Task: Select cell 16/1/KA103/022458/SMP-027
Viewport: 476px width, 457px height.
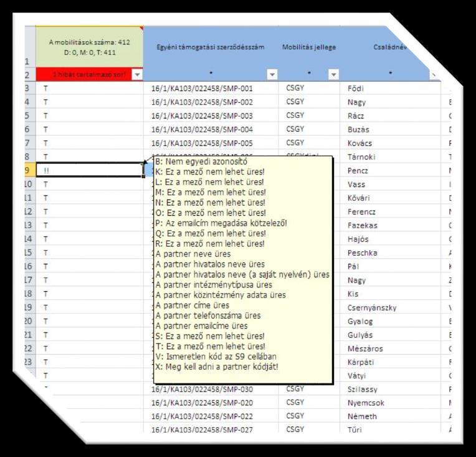Action: pyautogui.click(x=211, y=430)
